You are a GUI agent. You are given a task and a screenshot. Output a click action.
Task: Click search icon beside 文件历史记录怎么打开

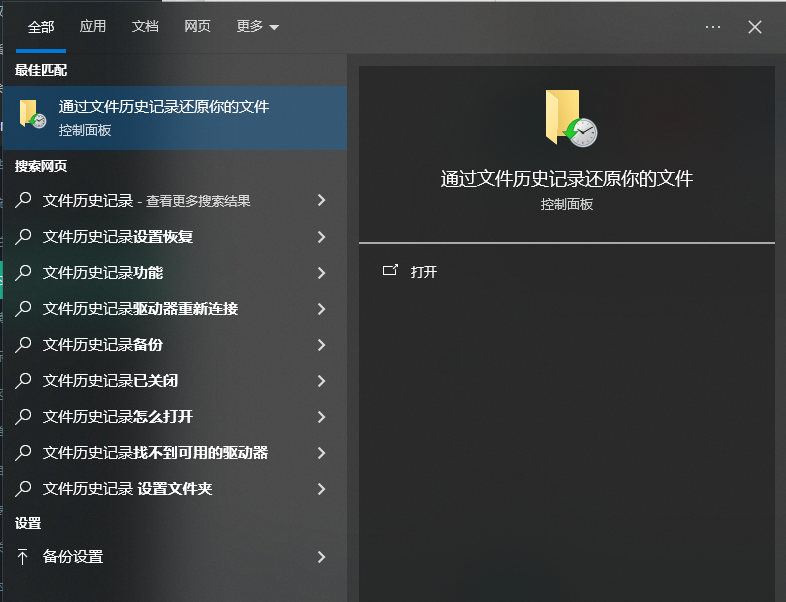[x=23, y=417]
